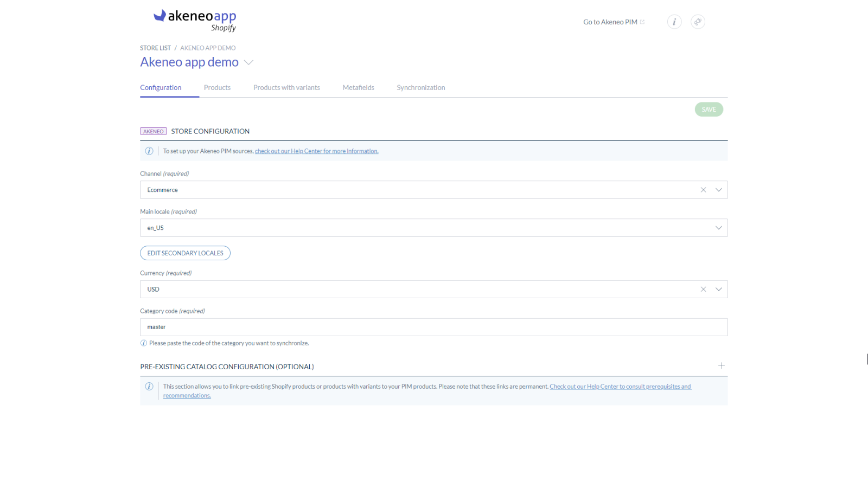Viewport: 868px width, 488px height.
Task: Click the info icon beside category code hint
Action: (144, 343)
